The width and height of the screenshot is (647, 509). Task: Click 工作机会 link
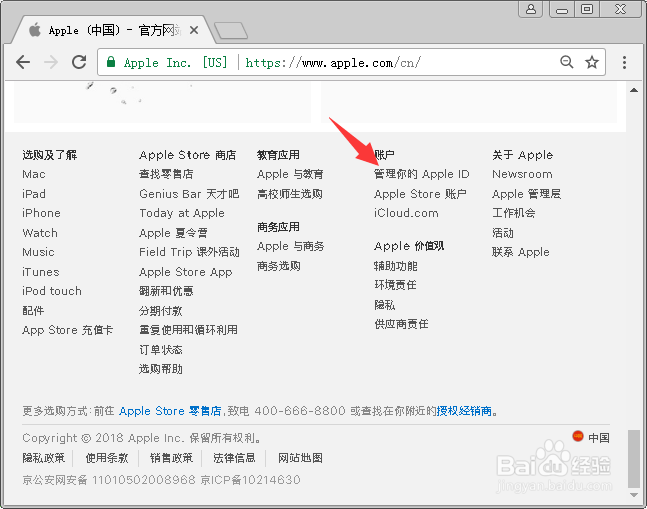[x=514, y=213]
